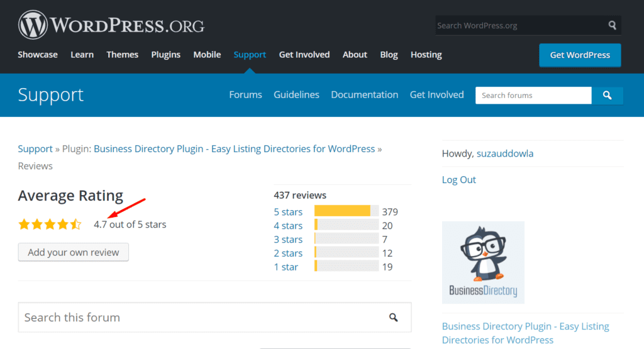Open suzauddowla profile link

[x=504, y=153]
